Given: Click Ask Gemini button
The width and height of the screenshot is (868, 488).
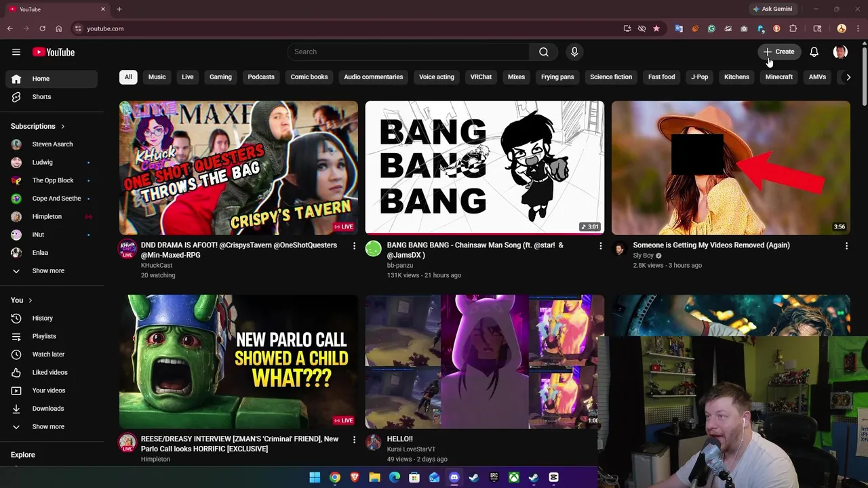Looking at the screenshot, I should point(773,9).
